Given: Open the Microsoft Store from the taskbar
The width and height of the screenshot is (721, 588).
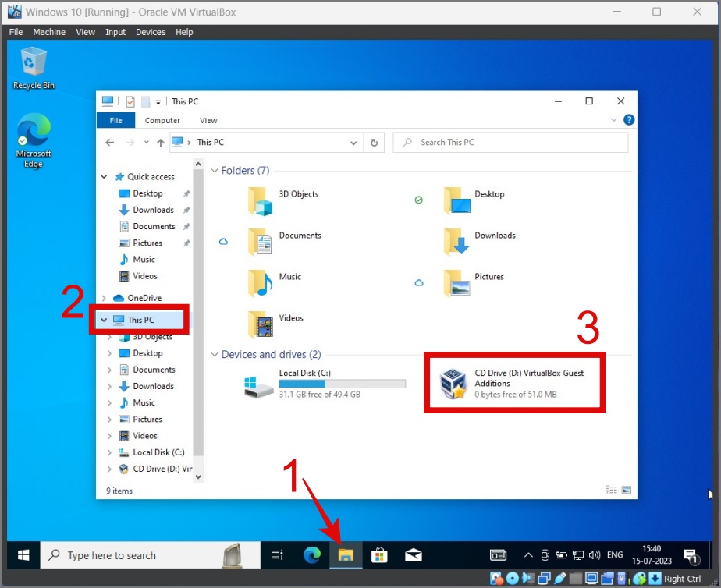Looking at the screenshot, I should 379,554.
